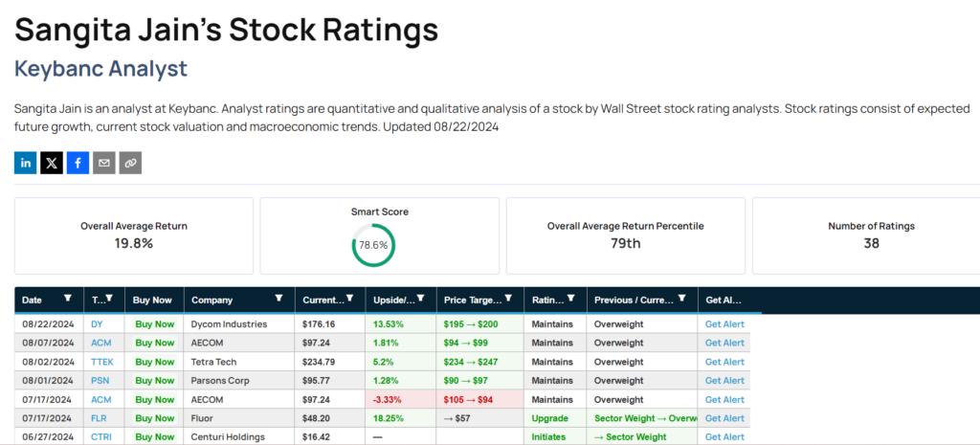
Task: Click the 18.25% upside cell
Action: coord(401,418)
